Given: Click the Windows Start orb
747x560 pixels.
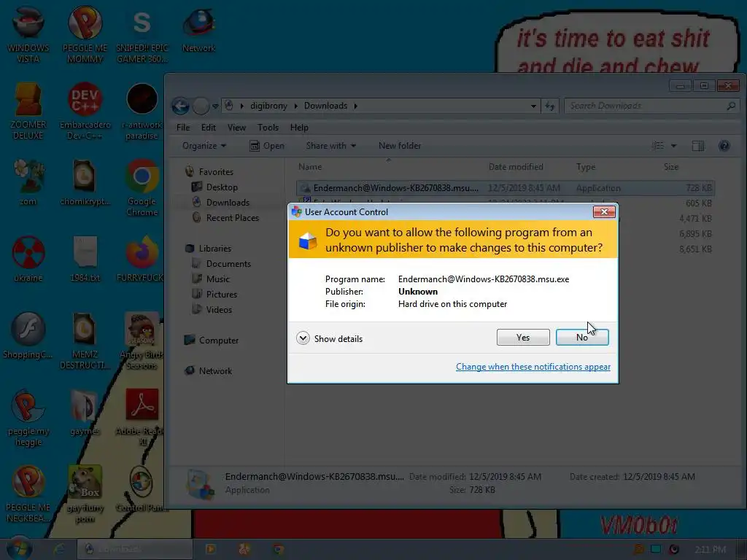Looking at the screenshot, I should pyautogui.click(x=19, y=548).
